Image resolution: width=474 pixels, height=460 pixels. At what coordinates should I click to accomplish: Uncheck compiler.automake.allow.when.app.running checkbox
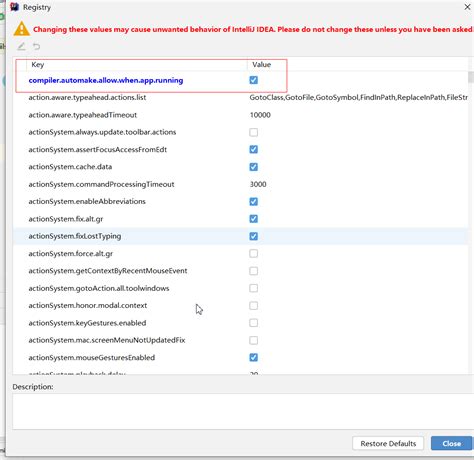pyautogui.click(x=253, y=80)
